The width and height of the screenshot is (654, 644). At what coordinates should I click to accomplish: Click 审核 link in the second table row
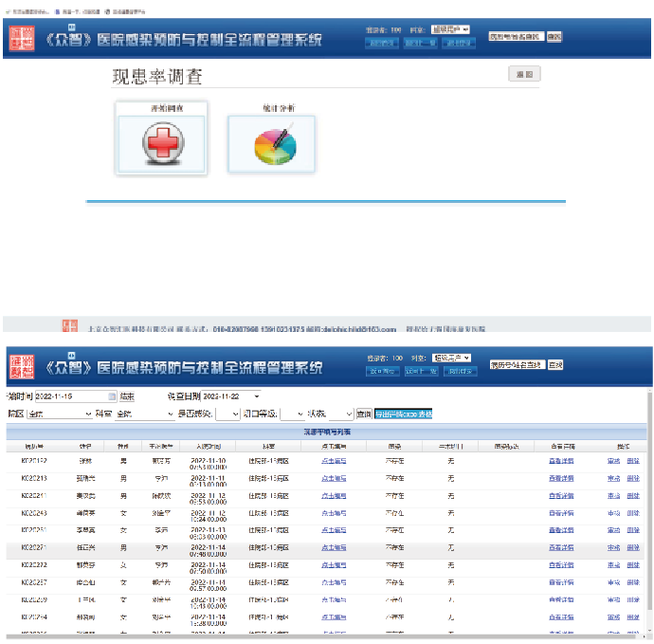614,479
